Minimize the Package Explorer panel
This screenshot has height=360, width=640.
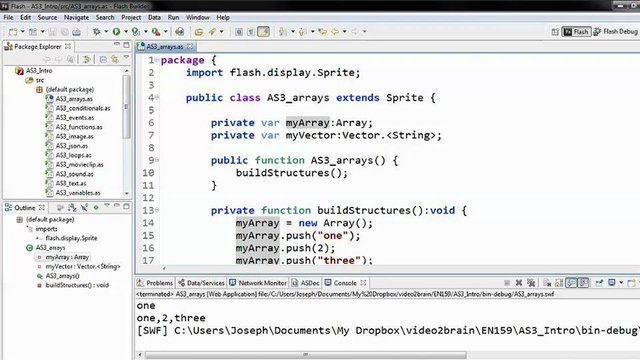pyautogui.click(x=117, y=44)
